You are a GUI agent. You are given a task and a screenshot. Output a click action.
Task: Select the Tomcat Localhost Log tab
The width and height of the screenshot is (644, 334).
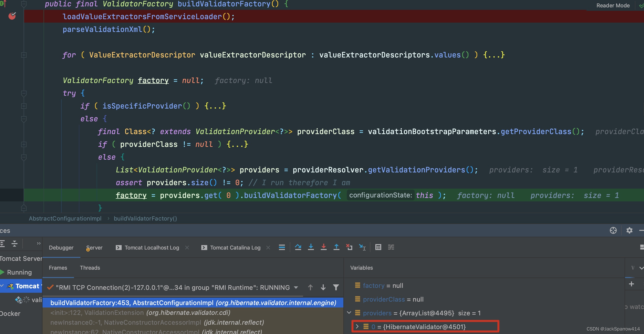pyautogui.click(x=152, y=247)
